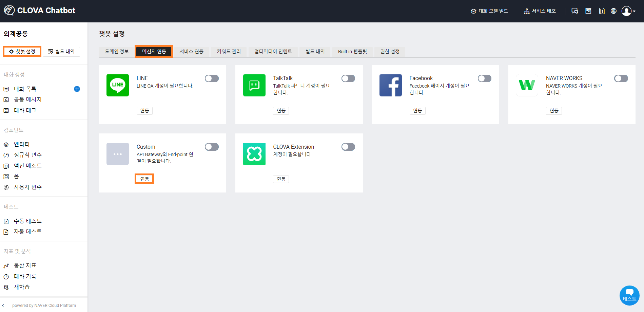Click 연동 button under NAVER WORKS
This screenshot has width=644, height=312.
tap(554, 111)
